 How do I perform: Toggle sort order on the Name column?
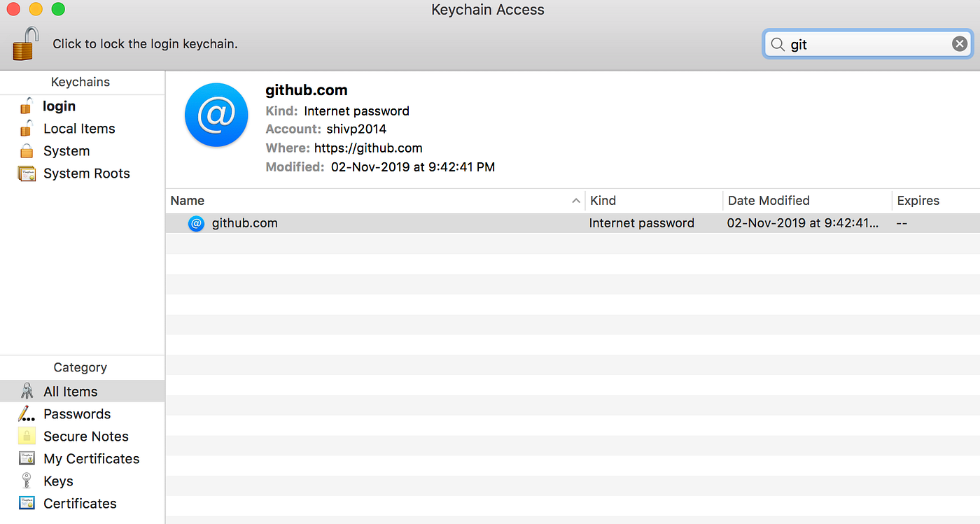[x=187, y=200]
